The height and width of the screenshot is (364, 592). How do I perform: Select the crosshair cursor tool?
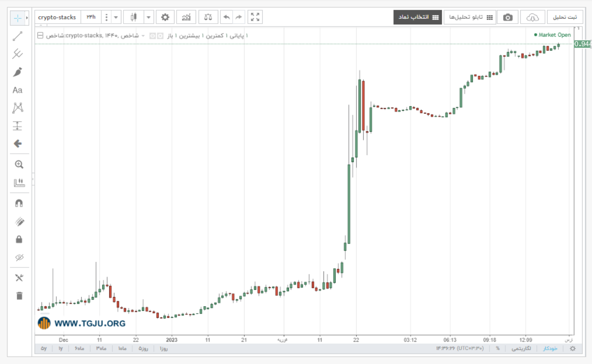click(17, 18)
